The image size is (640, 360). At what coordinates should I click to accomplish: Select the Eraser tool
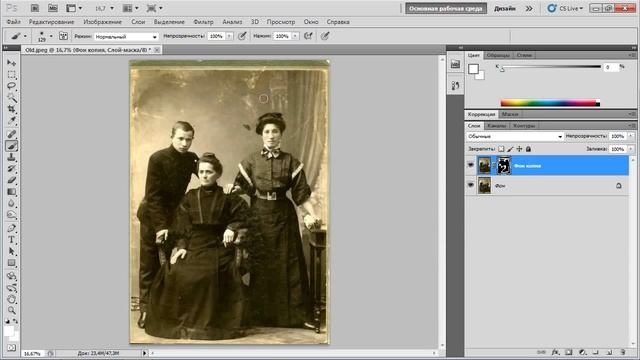(11, 180)
